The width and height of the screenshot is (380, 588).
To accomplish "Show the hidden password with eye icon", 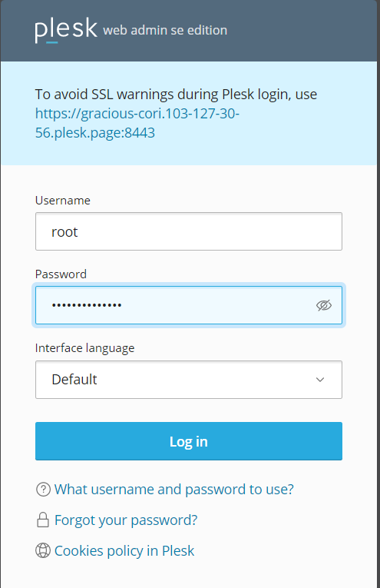I will coord(324,305).
